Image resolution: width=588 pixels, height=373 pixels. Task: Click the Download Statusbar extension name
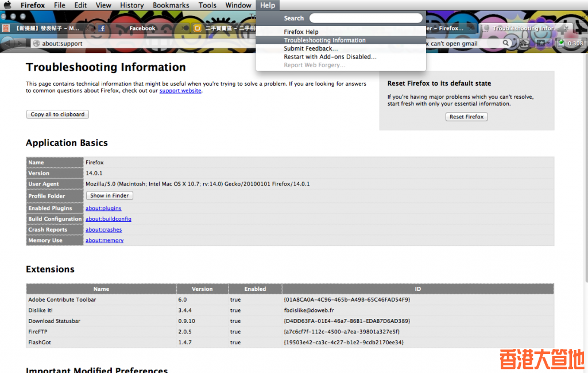click(54, 321)
